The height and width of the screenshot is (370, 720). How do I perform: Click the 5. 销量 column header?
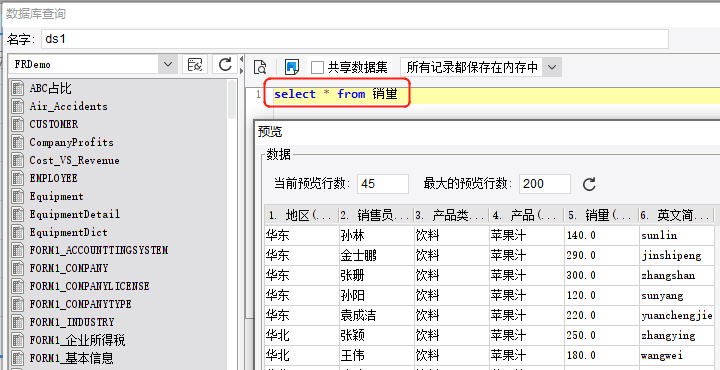[601, 215]
